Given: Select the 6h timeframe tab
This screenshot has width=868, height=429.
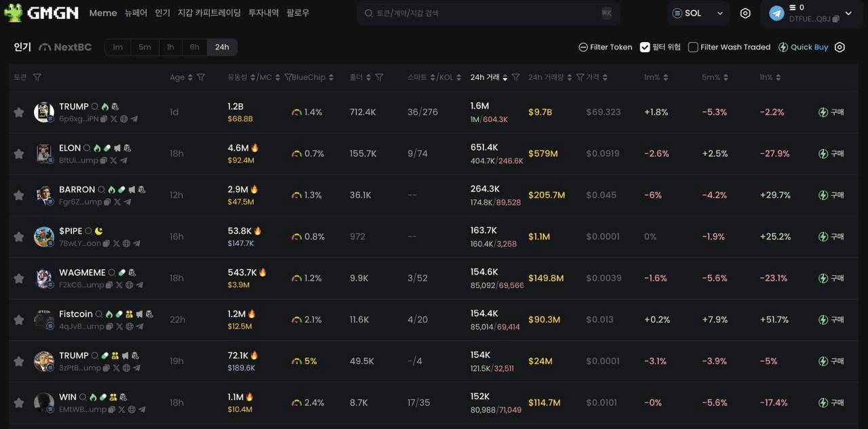Looking at the screenshot, I should click(x=195, y=47).
